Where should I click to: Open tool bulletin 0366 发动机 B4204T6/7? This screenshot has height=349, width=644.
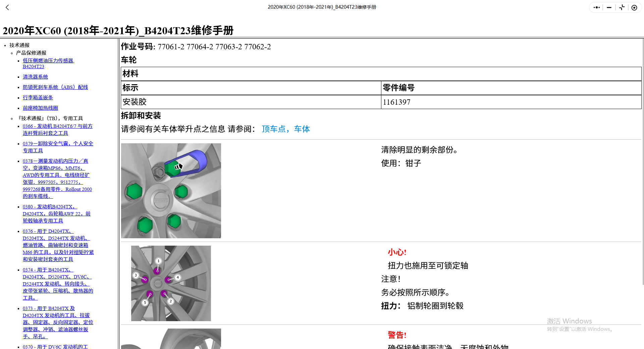58,130
